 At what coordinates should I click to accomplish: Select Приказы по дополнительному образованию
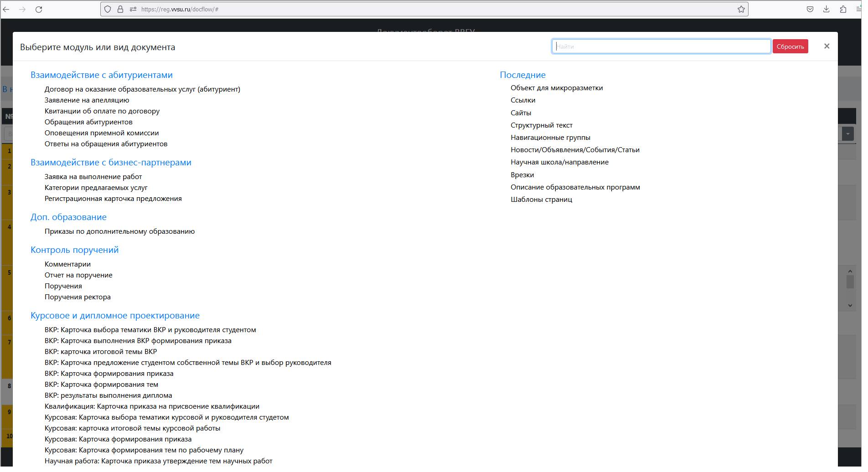point(119,231)
